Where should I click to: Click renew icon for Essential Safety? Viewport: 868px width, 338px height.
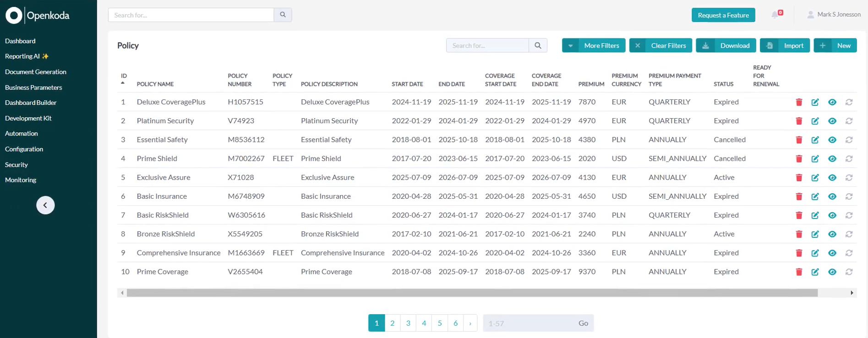[x=849, y=140]
